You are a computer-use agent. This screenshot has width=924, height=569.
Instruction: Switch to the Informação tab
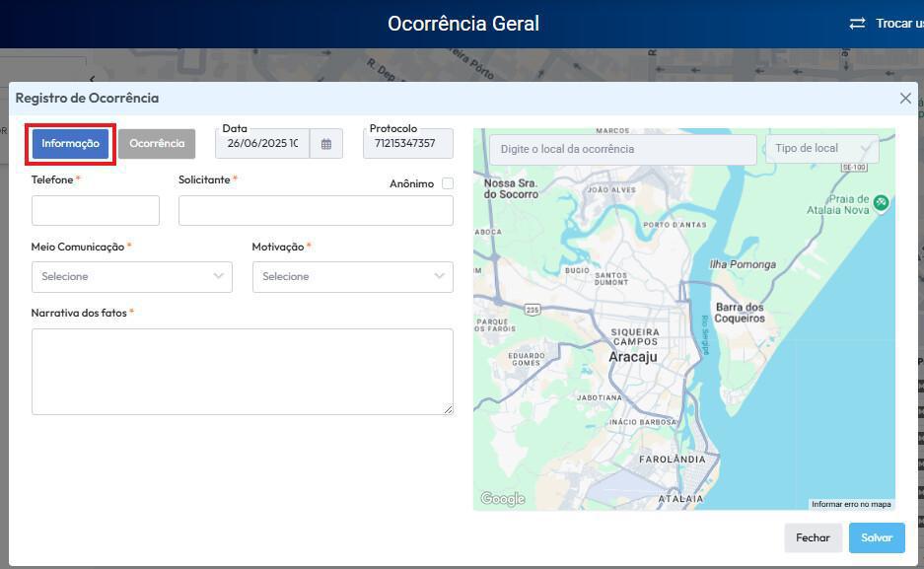tap(70, 144)
